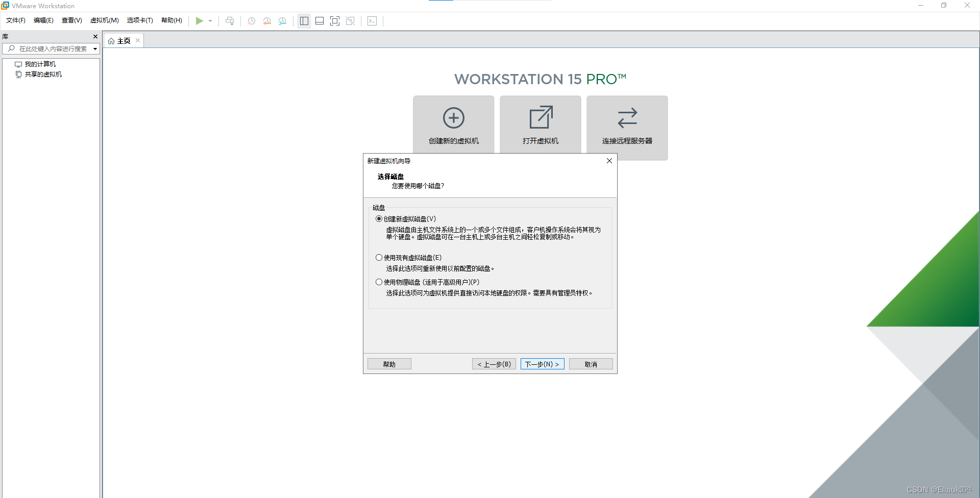Expand the library search dropdown arrow
The image size is (980, 498).
point(95,49)
